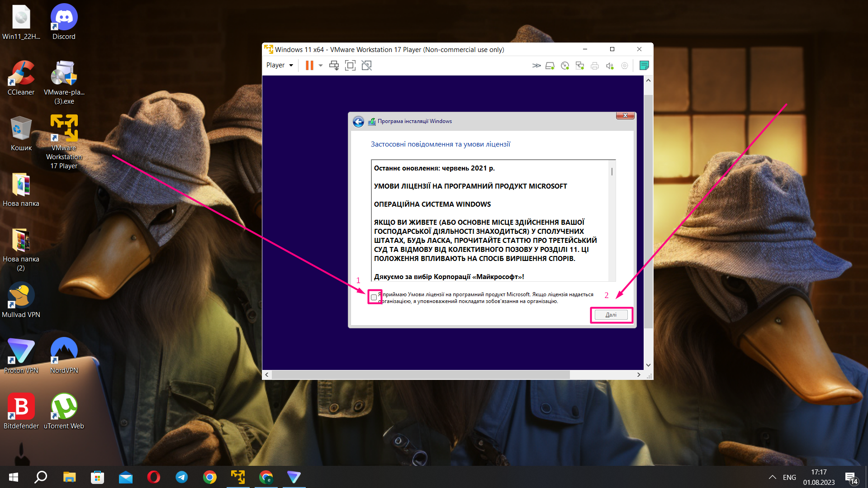868x488 pixels.
Task: Click the Далі button
Action: pyautogui.click(x=611, y=315)
